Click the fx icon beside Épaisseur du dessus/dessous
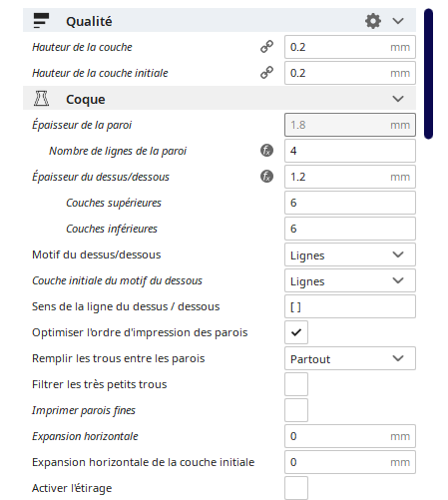Viewport: 448px width, 500px height. pyautogui.click(x=266, y=177)
